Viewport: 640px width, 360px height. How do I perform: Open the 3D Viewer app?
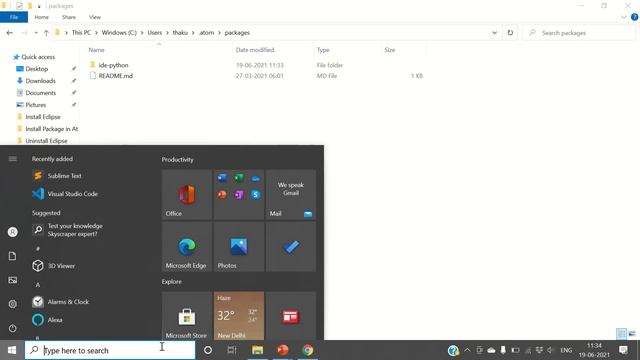point(54,266)
